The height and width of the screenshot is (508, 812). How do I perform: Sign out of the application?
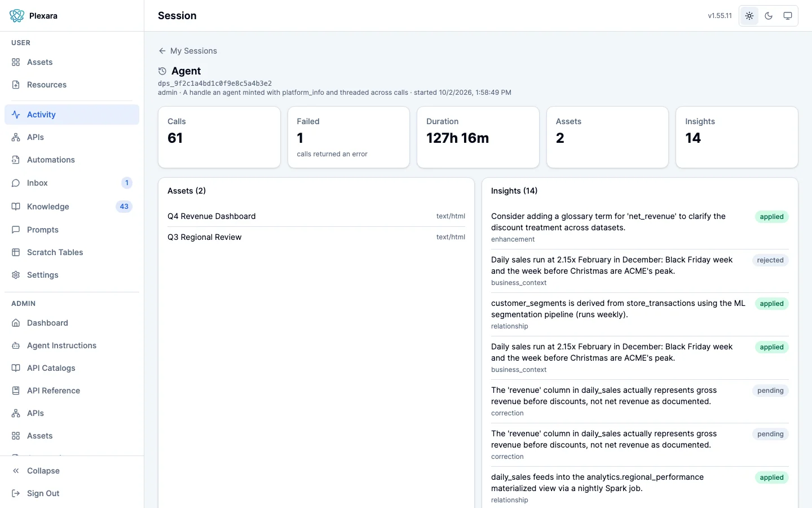[72, 493]
